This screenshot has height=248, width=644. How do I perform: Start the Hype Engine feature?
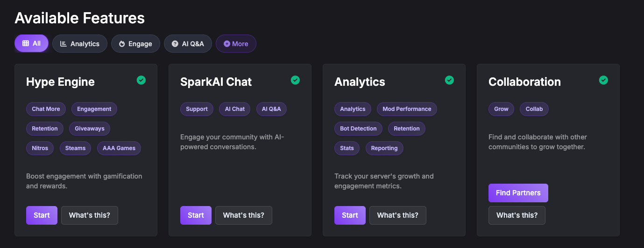coord(42,215)
